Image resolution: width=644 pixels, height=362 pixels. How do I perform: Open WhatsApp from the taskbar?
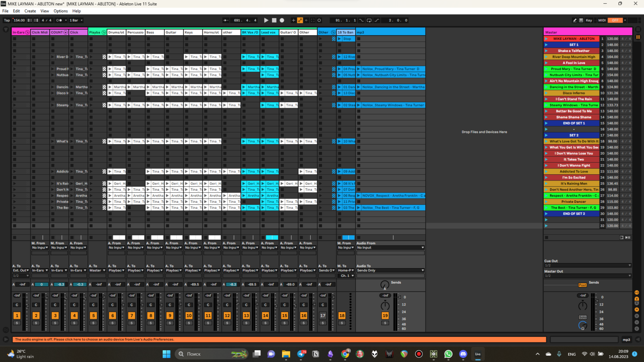point(448,354)
